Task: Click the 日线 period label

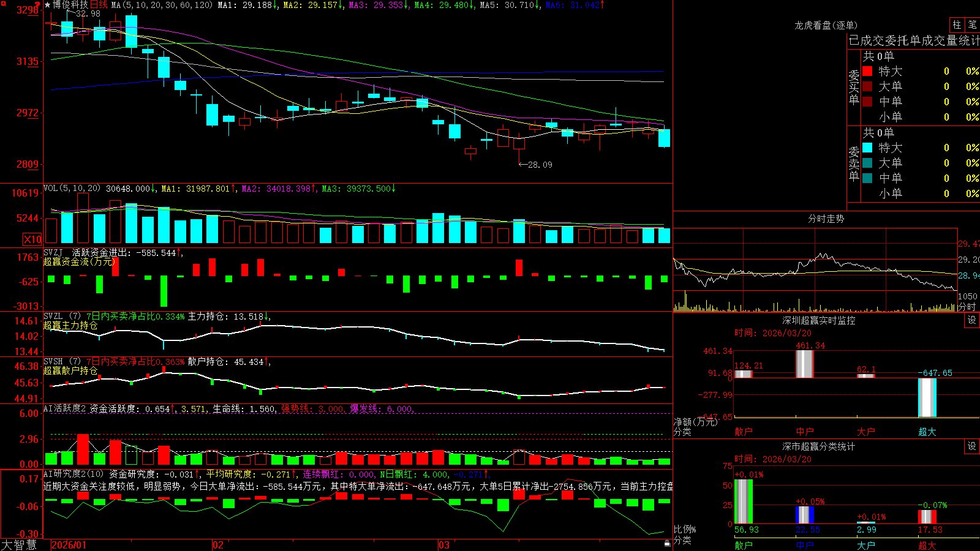Action: click(x=99, y=5)
